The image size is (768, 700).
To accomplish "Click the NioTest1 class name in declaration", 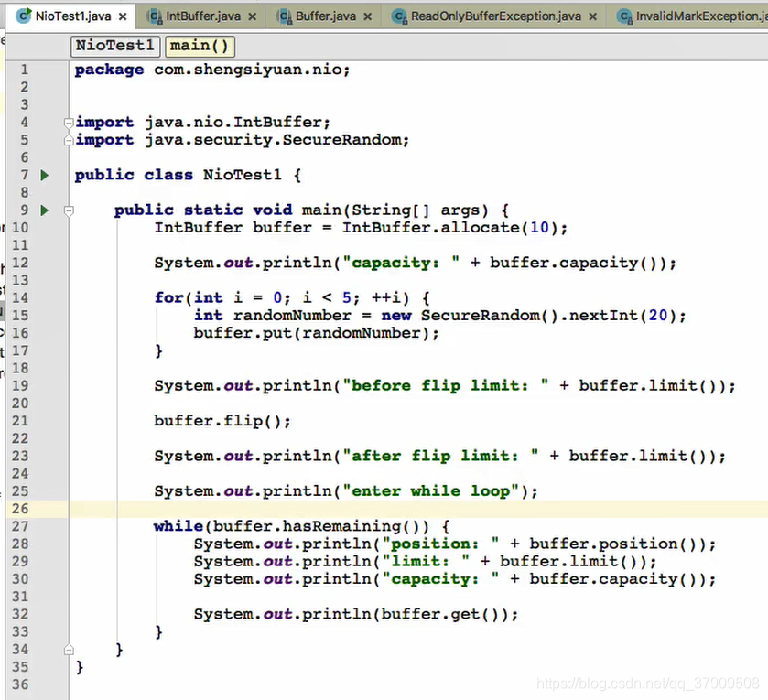I will (242, 175).
